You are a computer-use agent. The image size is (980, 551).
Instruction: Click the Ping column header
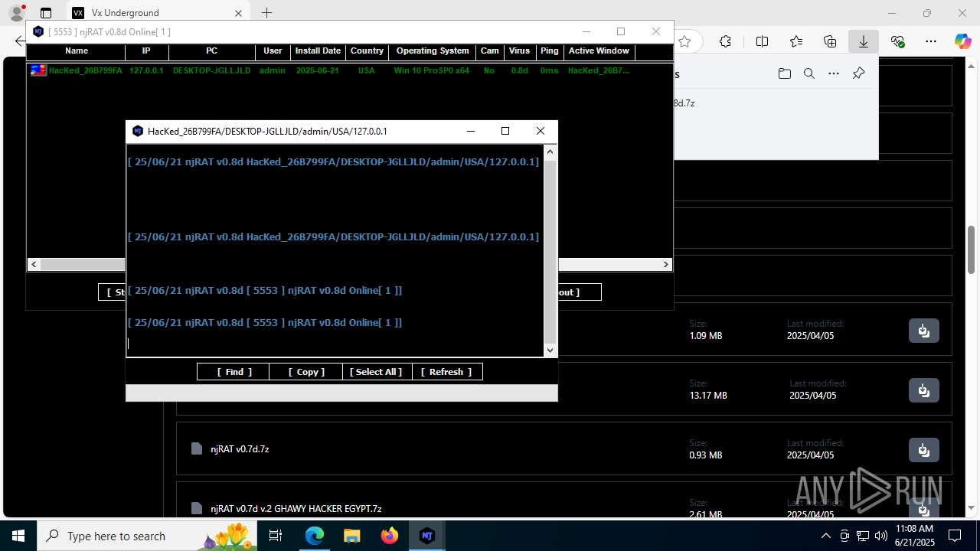coord(549,51)
